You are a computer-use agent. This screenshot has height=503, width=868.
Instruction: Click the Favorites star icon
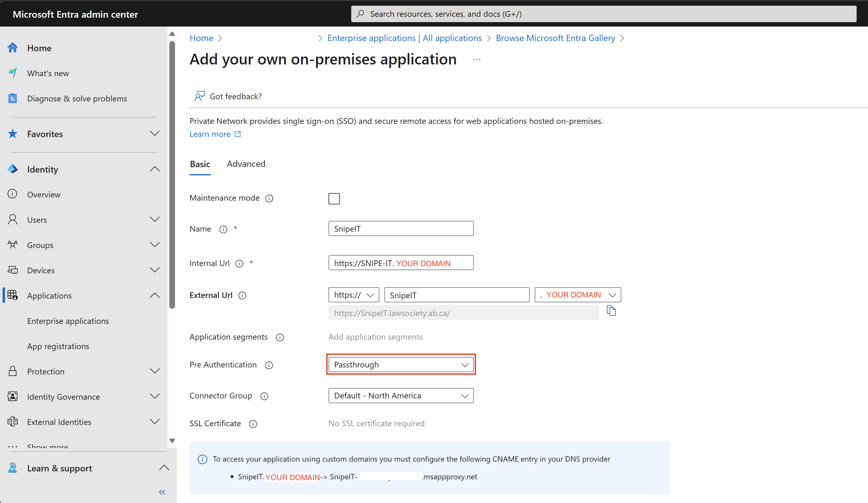tap(13, 133)
